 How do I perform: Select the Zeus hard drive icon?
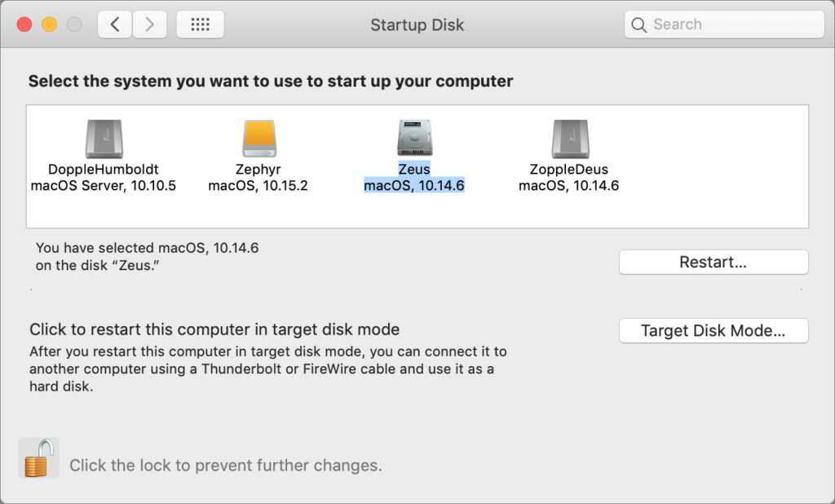pos(414,138)
